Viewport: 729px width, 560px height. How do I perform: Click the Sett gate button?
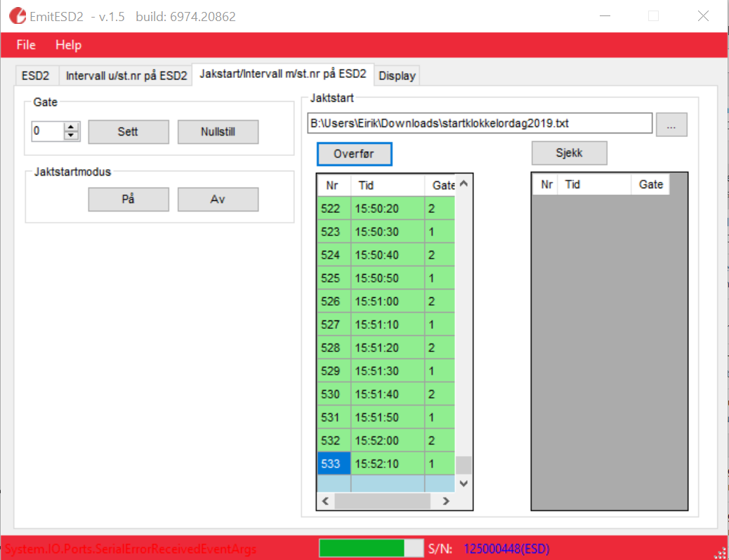(129, 131)
